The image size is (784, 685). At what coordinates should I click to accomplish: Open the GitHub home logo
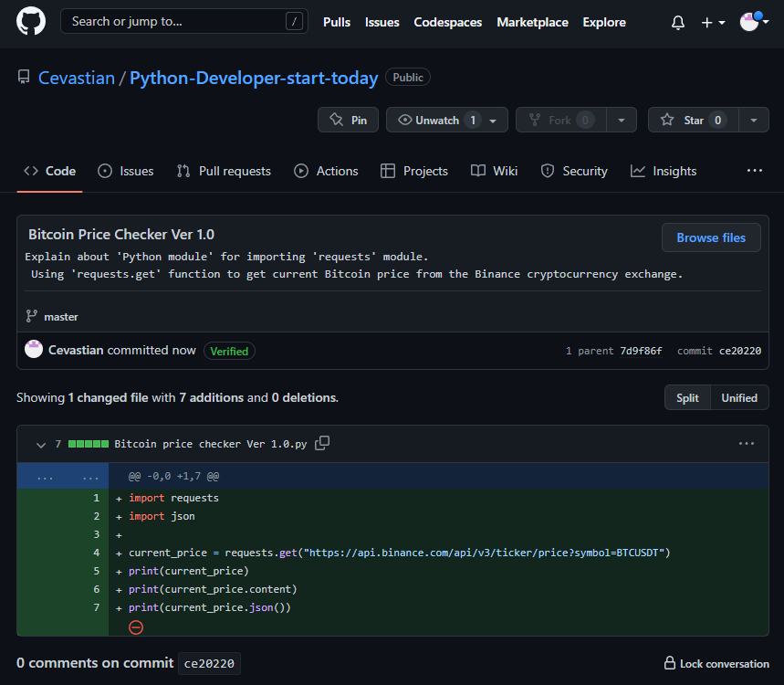tap(31, 22)
